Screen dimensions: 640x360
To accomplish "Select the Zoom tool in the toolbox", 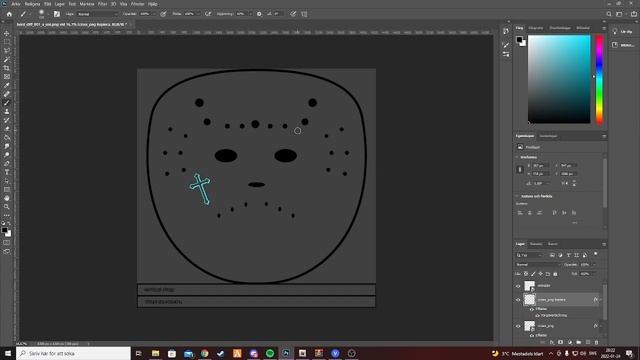I will point(7,207).
